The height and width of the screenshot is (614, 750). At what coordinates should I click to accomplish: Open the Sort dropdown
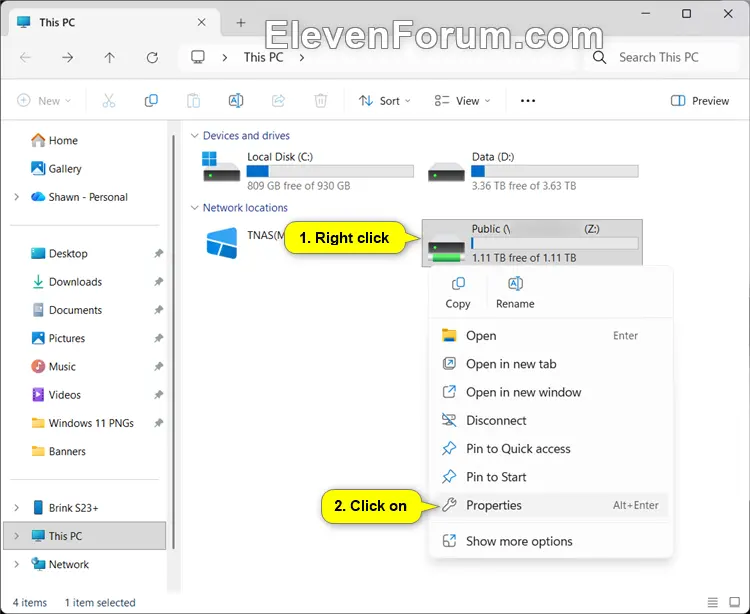tap(385, 101)
